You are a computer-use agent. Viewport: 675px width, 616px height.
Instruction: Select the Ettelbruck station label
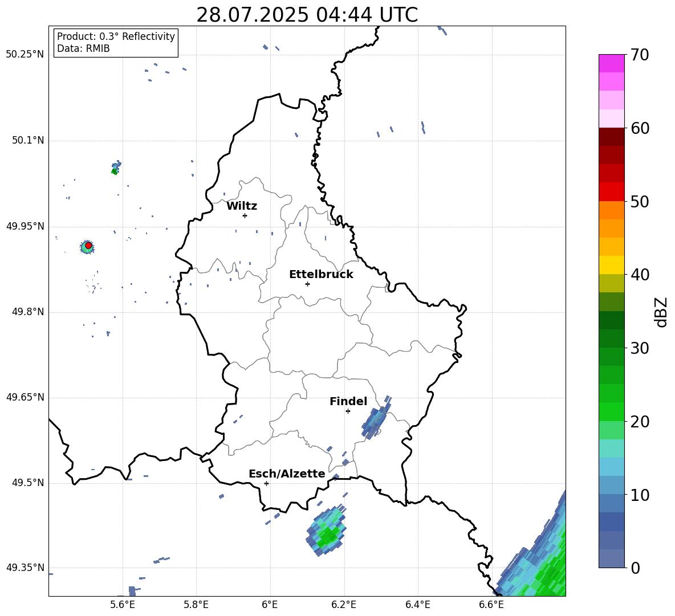(321, 275)
